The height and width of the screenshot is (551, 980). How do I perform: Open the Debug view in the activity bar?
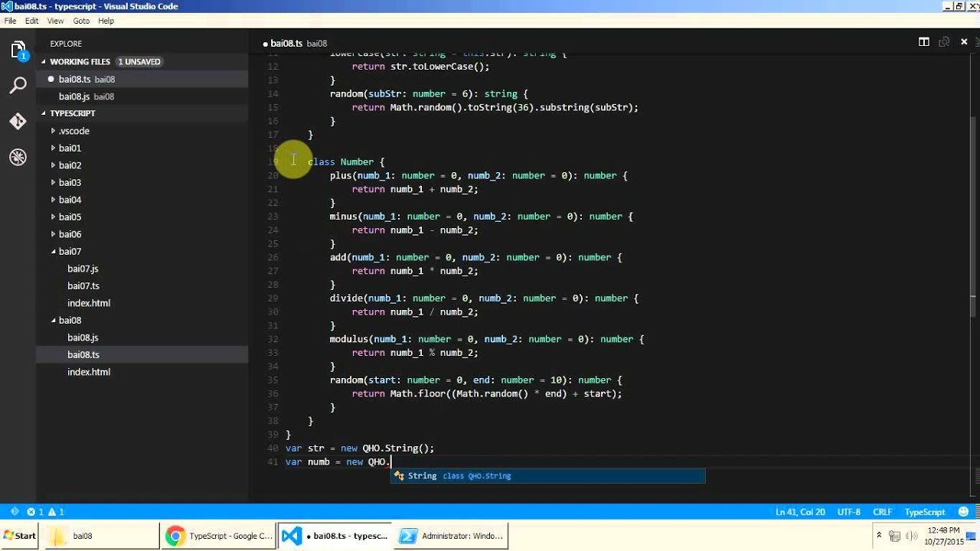point(18,157)
